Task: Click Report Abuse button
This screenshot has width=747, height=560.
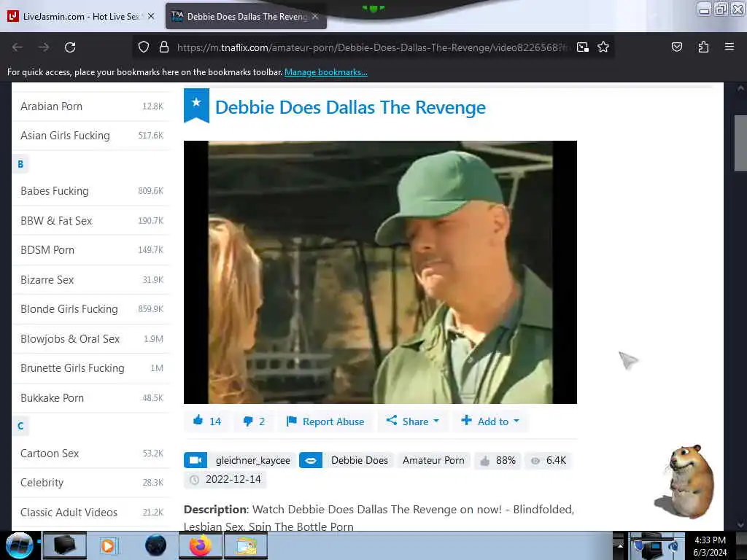Action: tap(325, 421)
